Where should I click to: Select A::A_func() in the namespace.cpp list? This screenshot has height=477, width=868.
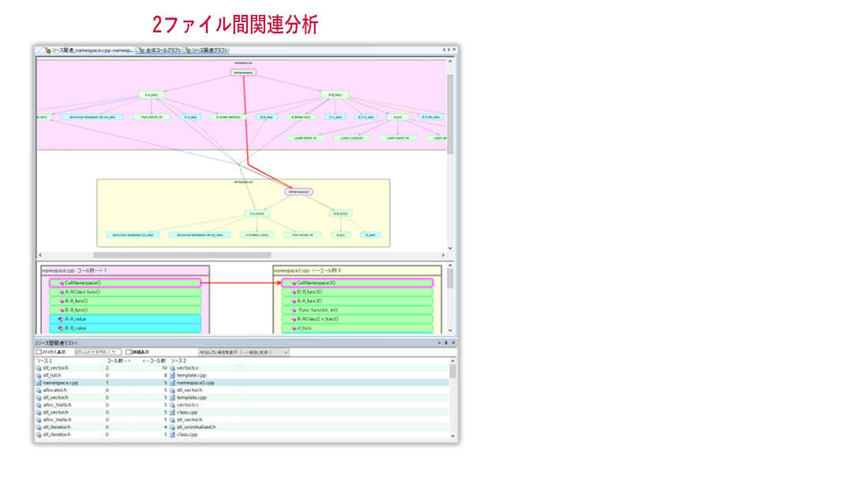[x=125, y=301]
